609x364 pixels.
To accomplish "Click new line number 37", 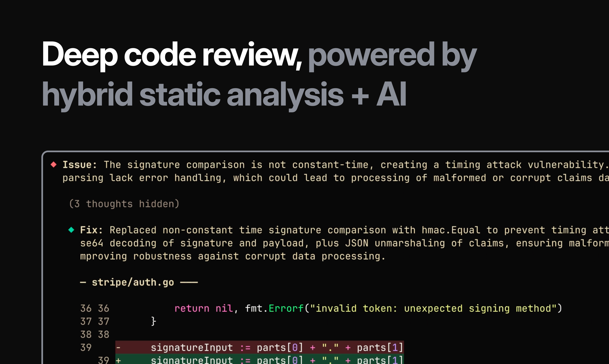I will (x=103, y=321).
